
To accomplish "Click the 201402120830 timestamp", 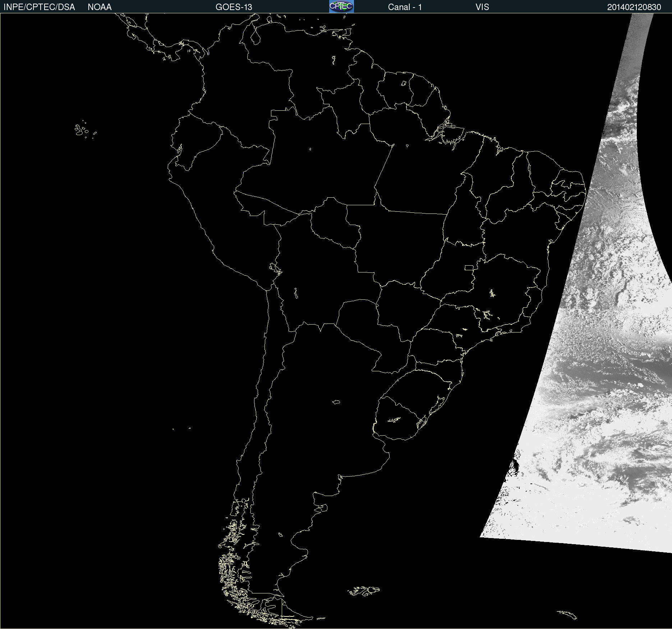I will pos(634,7).
